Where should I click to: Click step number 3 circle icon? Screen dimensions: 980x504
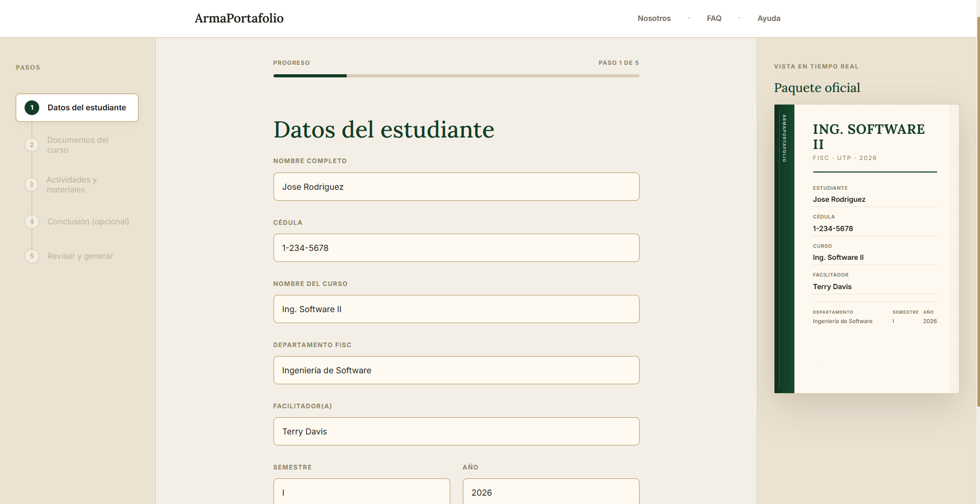click(x=31, y=185)
